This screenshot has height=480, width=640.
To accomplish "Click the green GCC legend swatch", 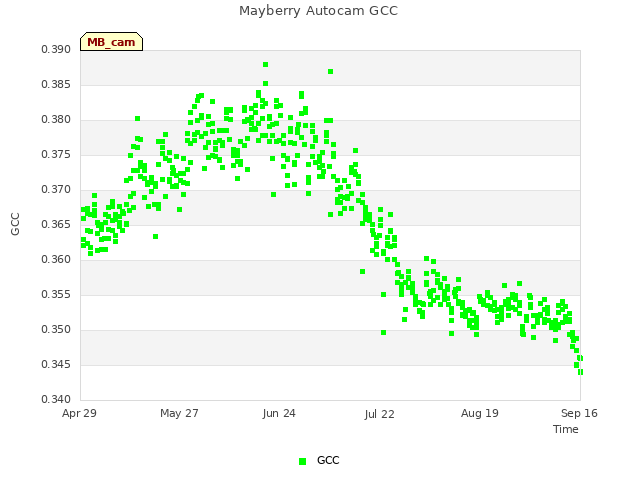I will [x=302, y=461].
